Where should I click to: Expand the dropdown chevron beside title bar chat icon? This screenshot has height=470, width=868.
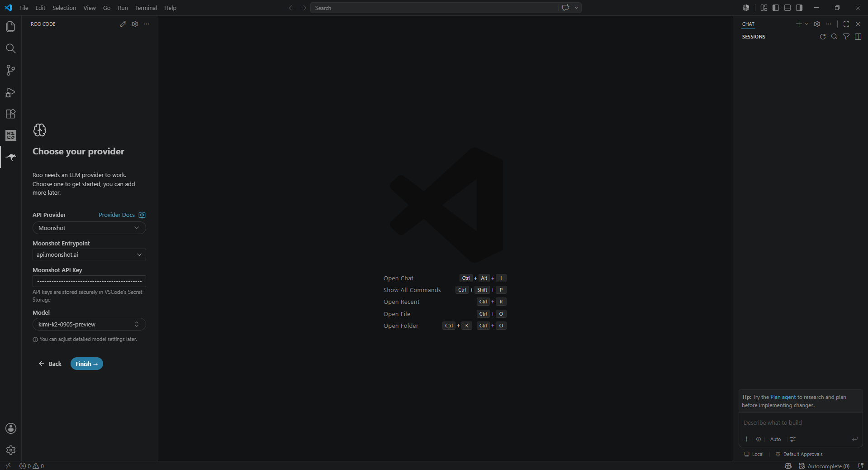point(576,8)
